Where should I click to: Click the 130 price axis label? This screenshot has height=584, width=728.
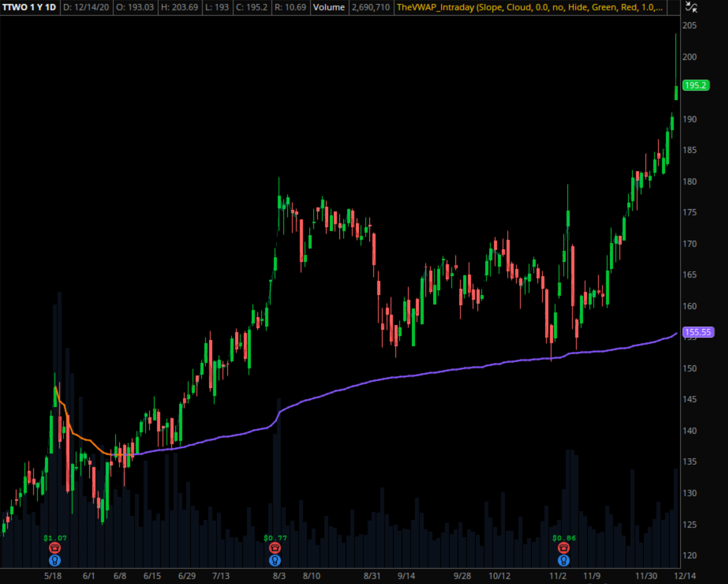click(689, 493)
